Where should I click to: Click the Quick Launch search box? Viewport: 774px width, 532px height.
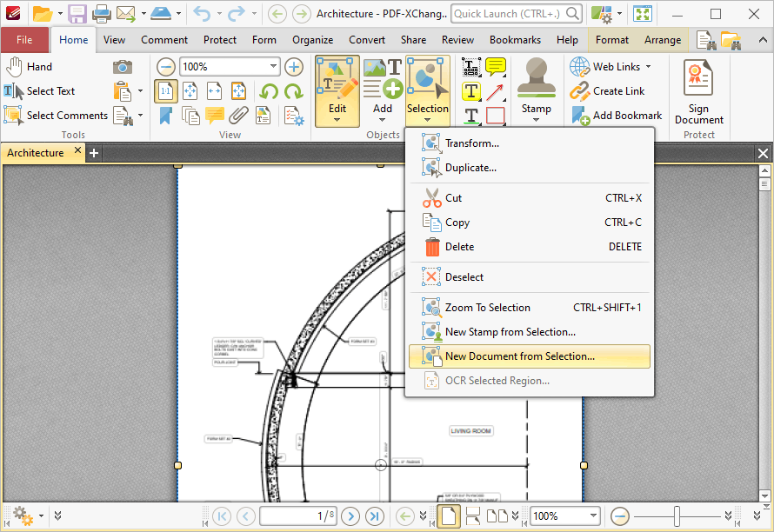[516, 14]
